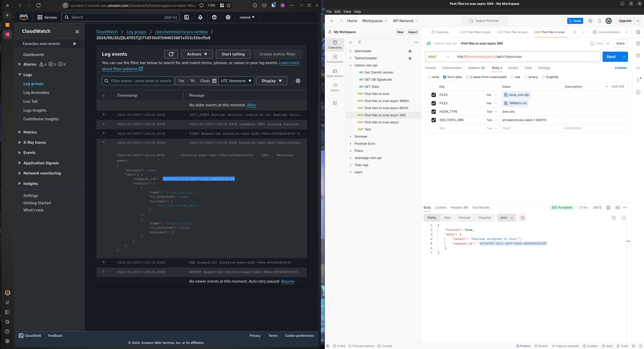
Task: Create new collection with plus icon
Action: (350, 42)
